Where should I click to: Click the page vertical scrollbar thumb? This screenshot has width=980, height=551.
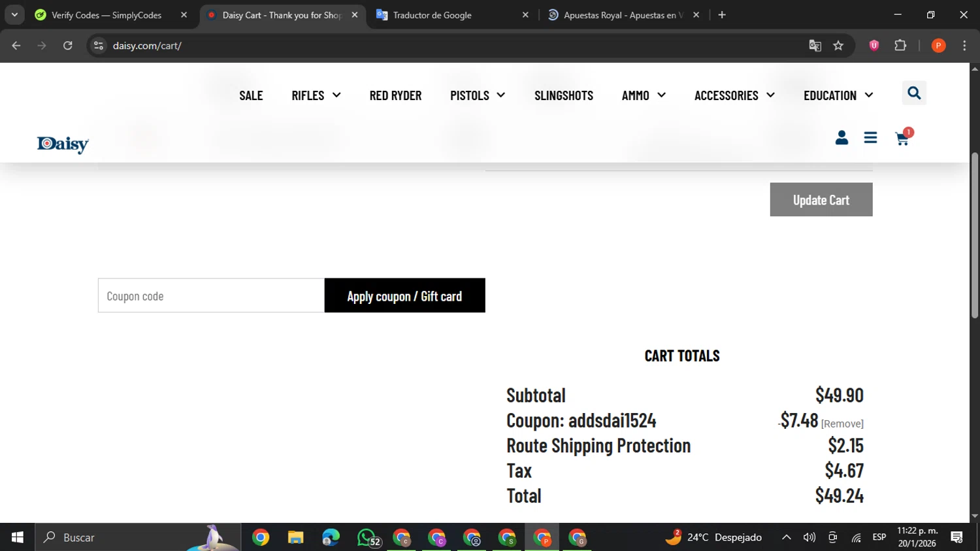click(x=975, y=235)
